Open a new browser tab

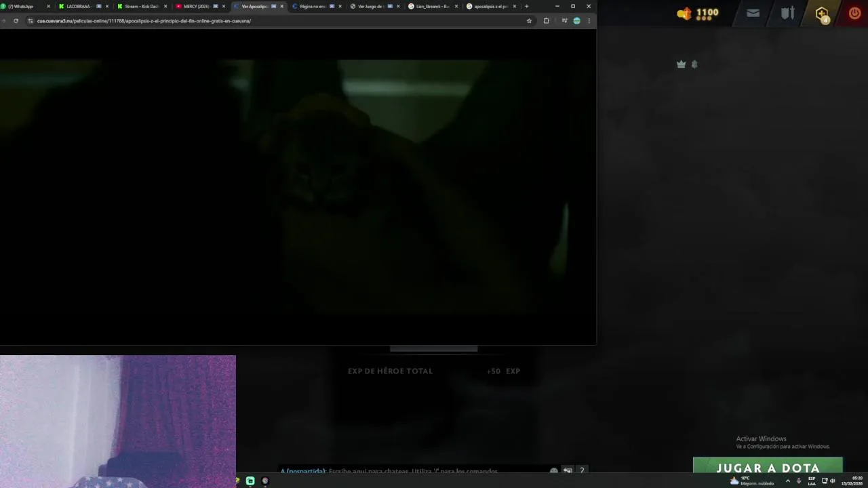coord(527,6)
